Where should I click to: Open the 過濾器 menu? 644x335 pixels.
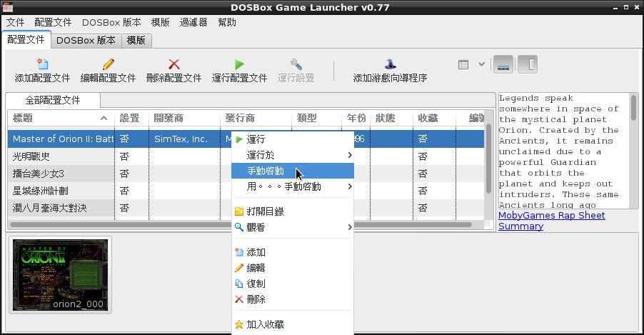pos(193,22)
